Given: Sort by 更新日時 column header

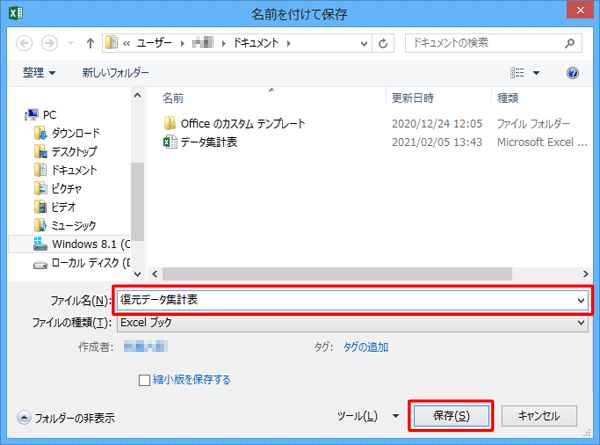Looking at the screenshot, I should coord(413,98).
